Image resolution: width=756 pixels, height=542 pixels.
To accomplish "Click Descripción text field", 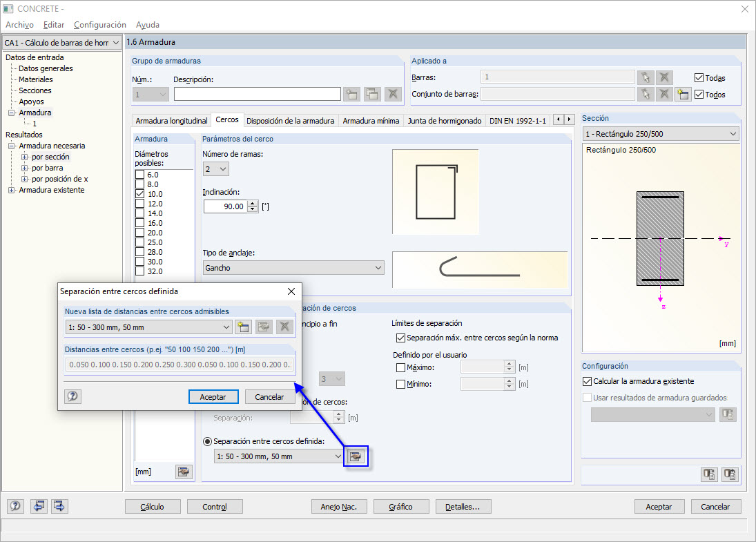I will (x=257, y=94).
